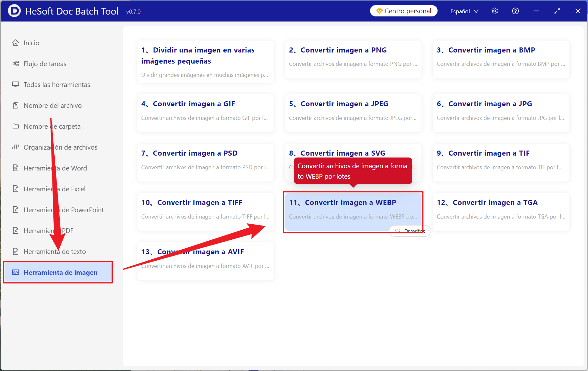Click the HeSoft logo icon
Screen dimensions: 588x371
click(14, 11)
